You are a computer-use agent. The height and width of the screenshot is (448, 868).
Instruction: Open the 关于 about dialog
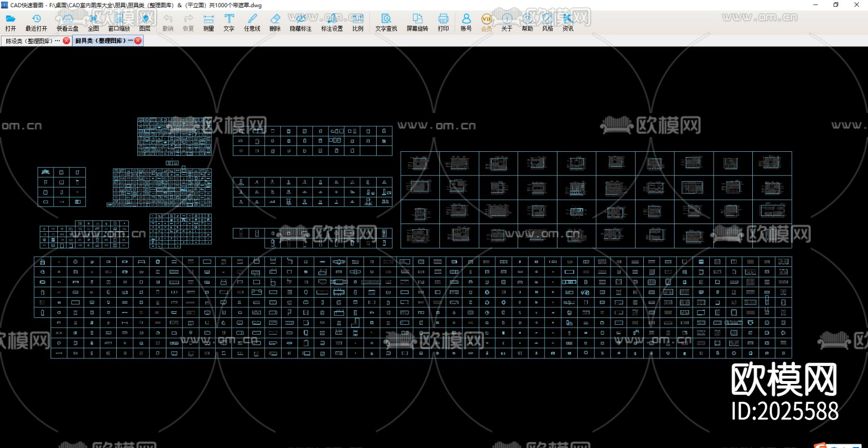pyautogui.click(x=507, y=23)
